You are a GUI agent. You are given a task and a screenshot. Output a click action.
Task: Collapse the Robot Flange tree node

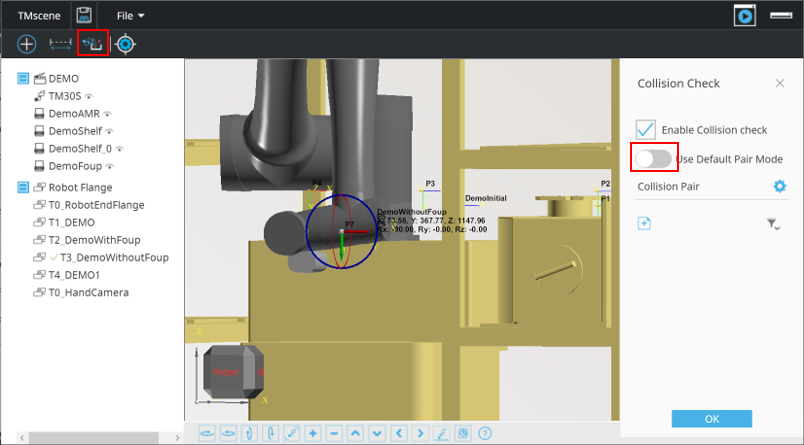point(23,187)
